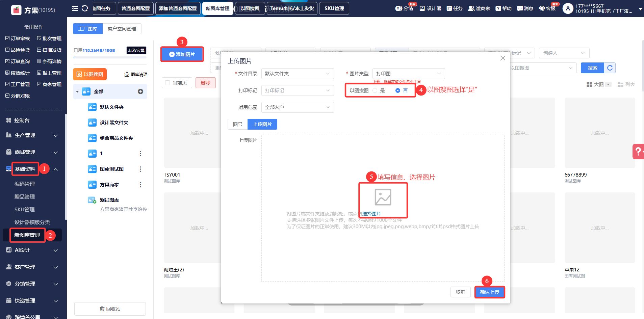Click the 添加图片 button
This screenshot has height=319, width=644.
[x=182, y=54]
